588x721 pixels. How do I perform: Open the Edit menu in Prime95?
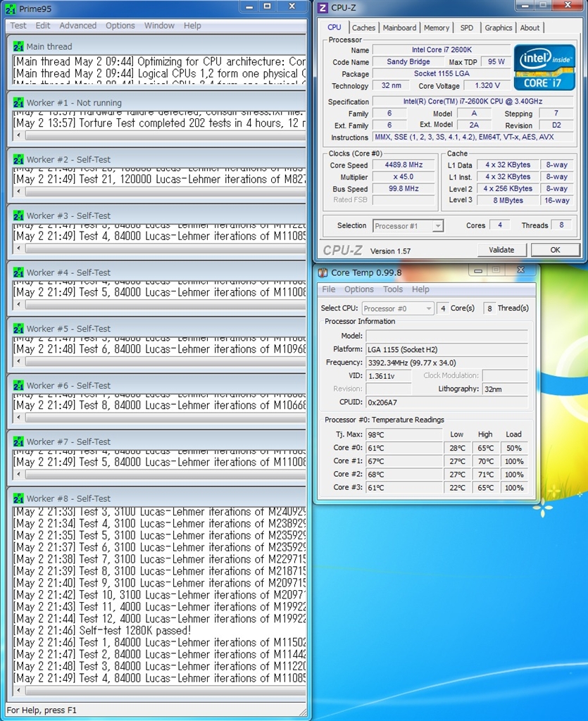(x=43, y=26)
